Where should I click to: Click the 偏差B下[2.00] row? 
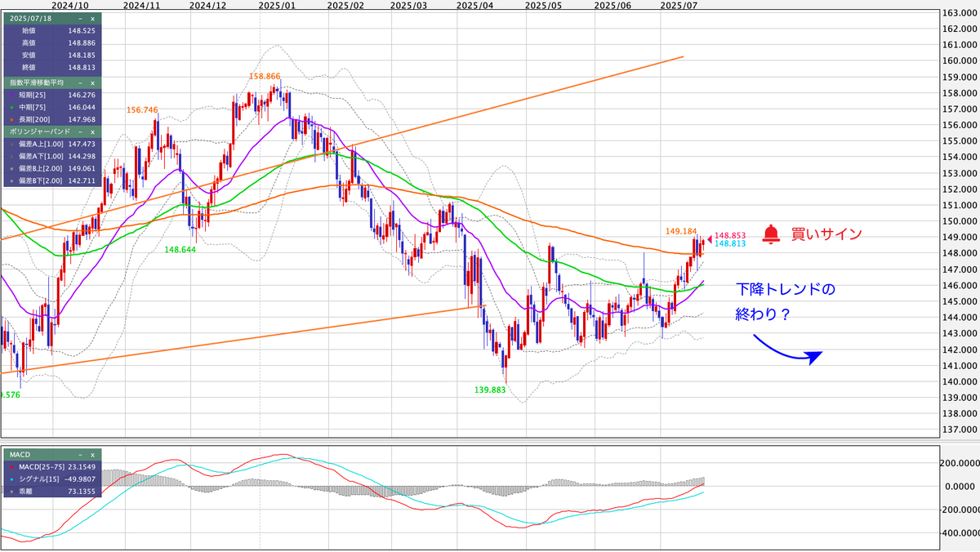51,179
